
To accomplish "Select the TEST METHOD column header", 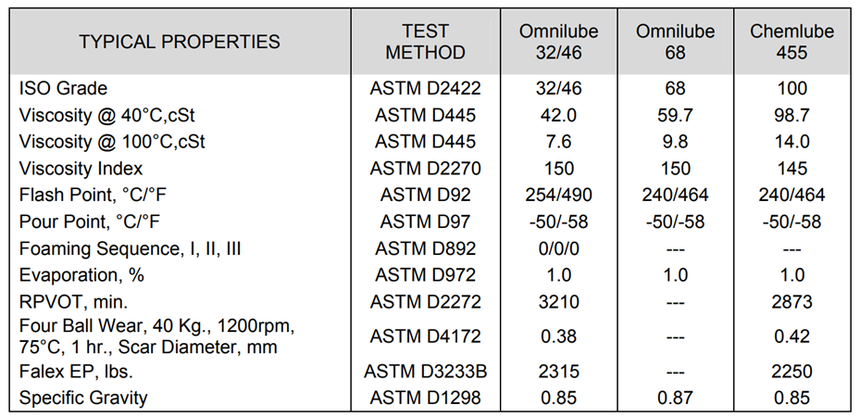I will pos(425,42).
